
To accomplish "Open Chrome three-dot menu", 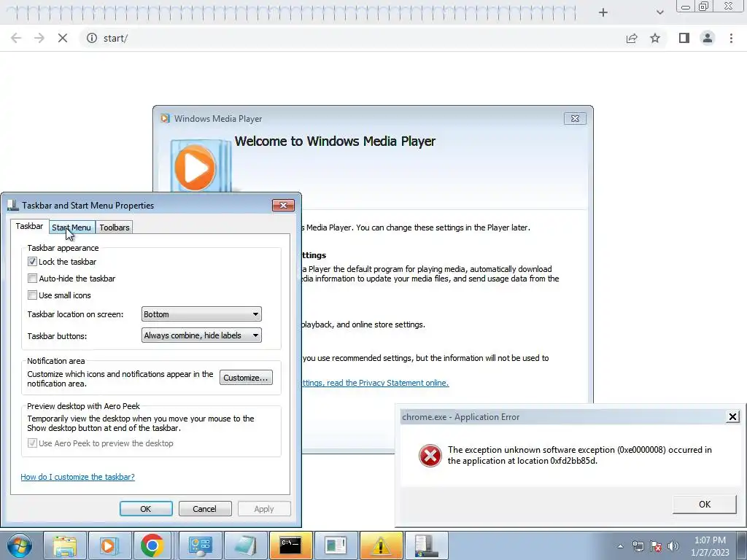I will [731, 38].
